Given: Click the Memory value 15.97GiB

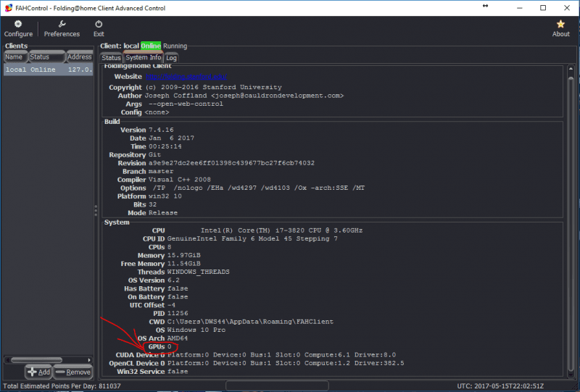Looking at the screenshot, I should [x=184, y=255].
